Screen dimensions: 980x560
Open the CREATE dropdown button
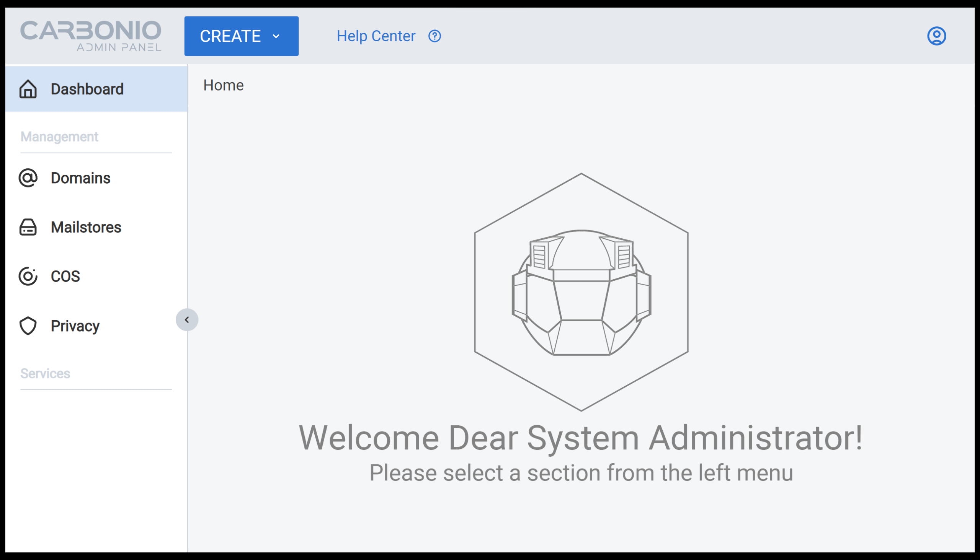(241, 36)
